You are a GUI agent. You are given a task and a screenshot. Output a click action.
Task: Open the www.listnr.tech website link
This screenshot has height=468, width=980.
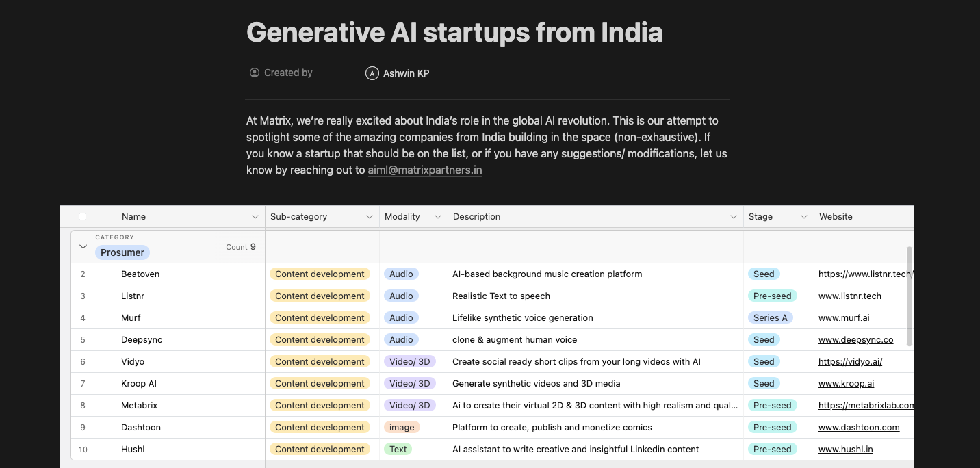tap(850, 296)
